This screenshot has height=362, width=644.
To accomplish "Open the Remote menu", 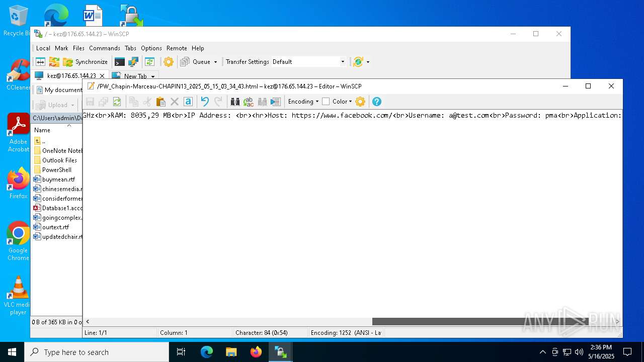I will pyautogui.click(x=177, y=48).
